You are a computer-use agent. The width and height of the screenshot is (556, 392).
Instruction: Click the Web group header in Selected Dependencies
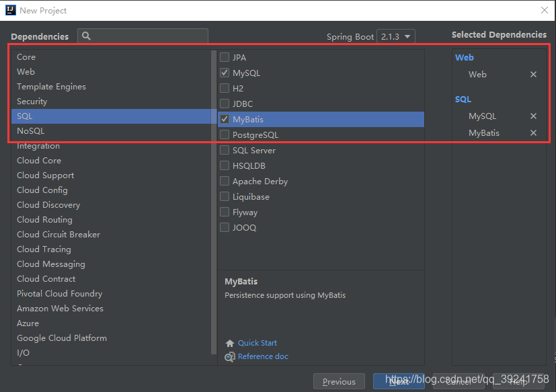tap(464, 57)
